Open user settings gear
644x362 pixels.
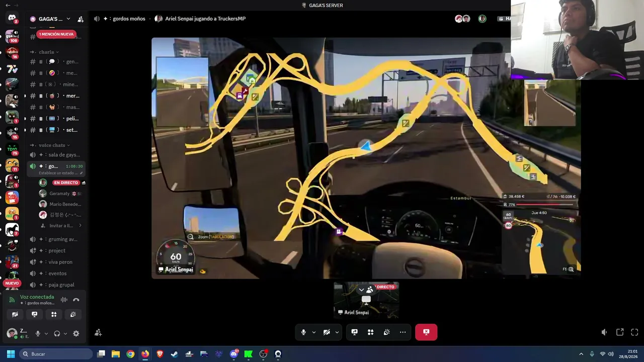(76, 333)
